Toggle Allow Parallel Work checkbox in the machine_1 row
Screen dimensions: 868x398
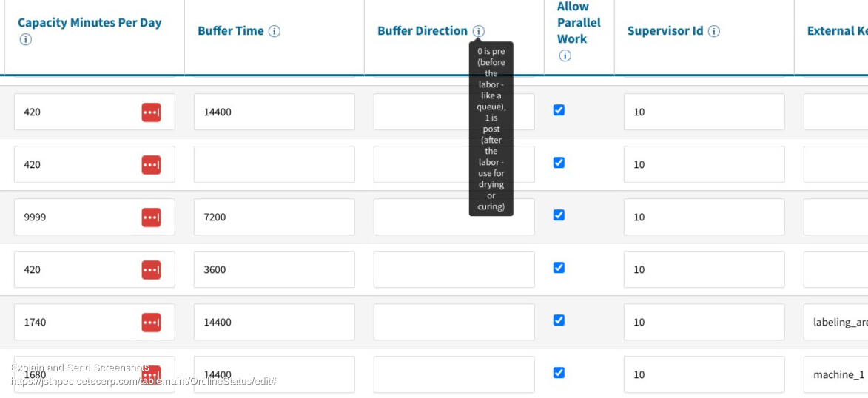tap(559, 373)
